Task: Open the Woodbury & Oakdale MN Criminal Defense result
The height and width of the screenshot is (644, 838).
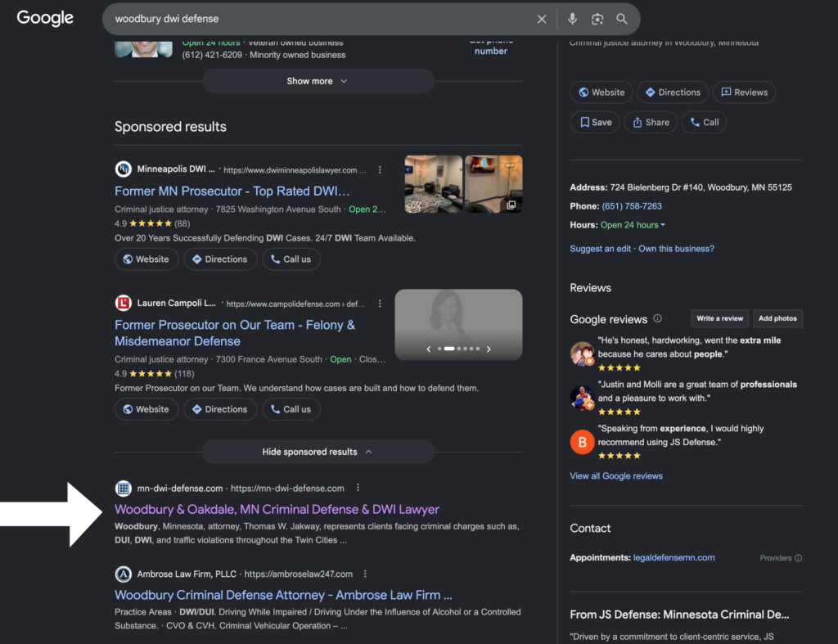Action: click(x=277, y=509)
